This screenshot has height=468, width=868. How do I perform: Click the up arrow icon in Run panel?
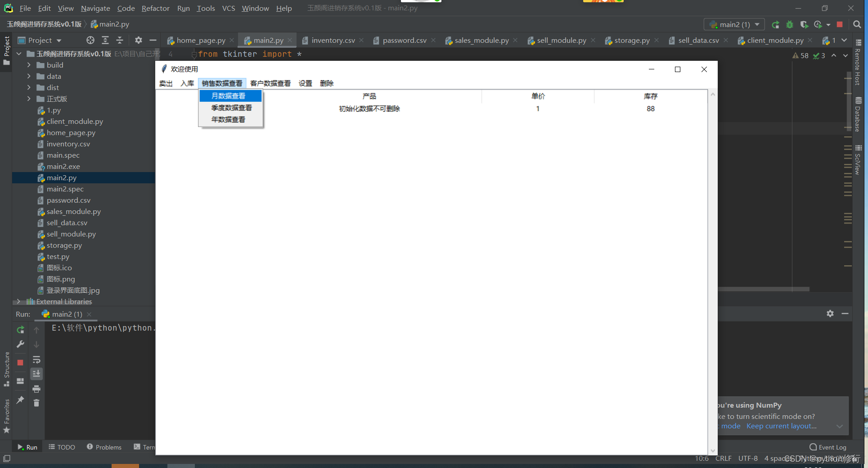(x=36, y=330)
